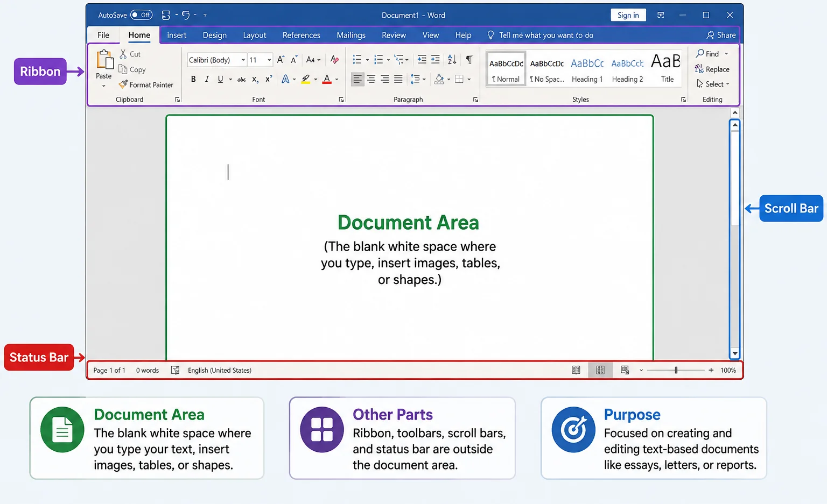Apply the Normal style
Screen dimensions: 827x504
tap(506, 69)
